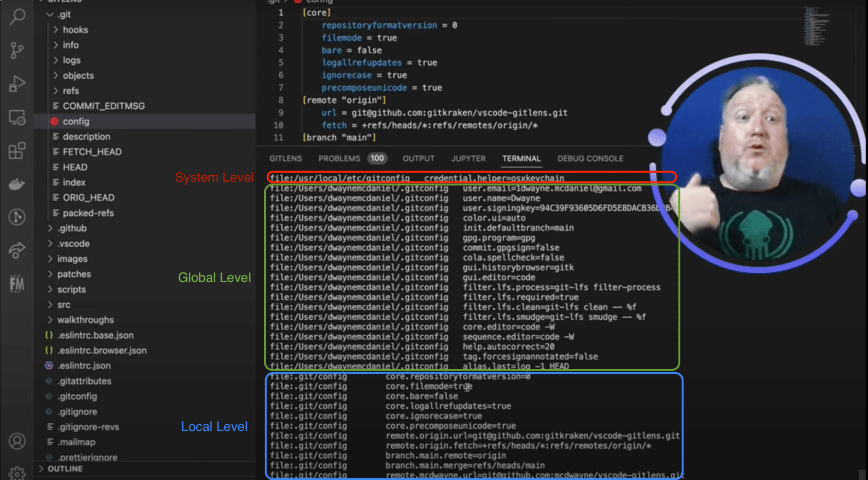Viewport: 868px width, 480px height.
Task: Switch to the GITLENS panel tab
Action: [285, 158]
